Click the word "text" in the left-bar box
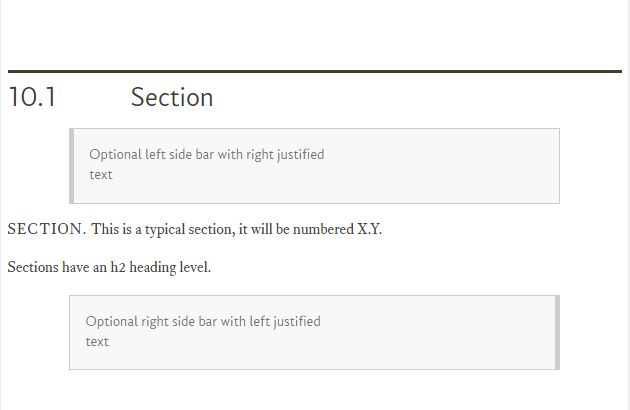630x410 pixels. pos(101,175)
